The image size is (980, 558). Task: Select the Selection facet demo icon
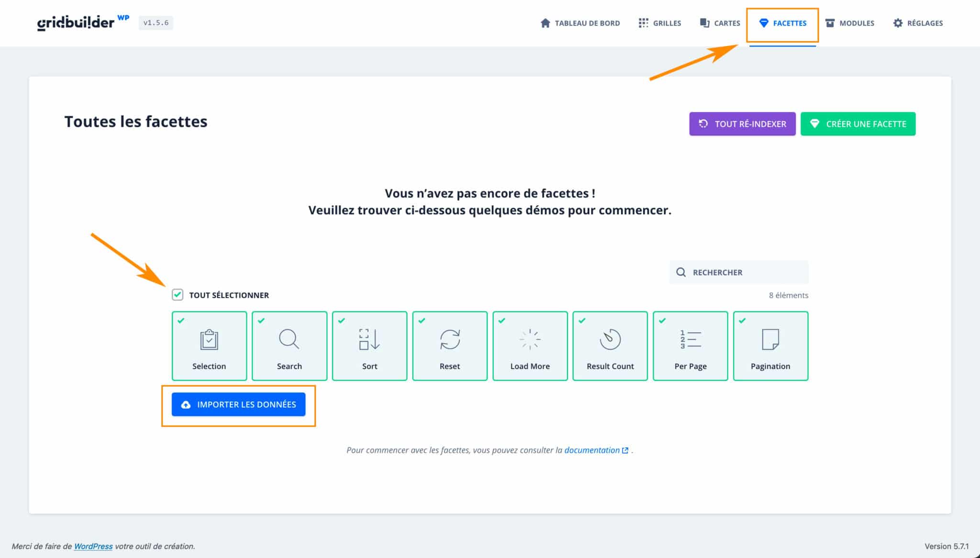point(209,340)
